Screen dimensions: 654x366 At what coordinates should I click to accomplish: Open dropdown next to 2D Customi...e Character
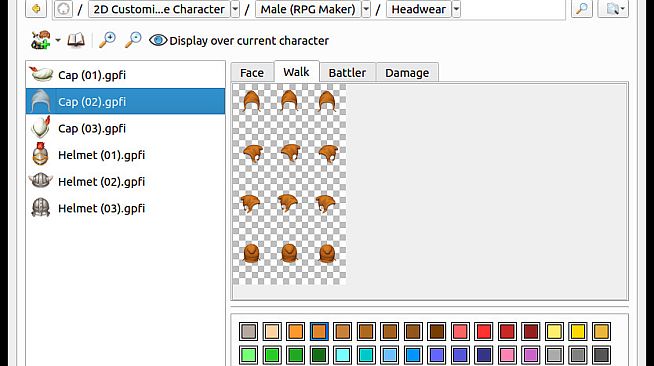(235, 9)
